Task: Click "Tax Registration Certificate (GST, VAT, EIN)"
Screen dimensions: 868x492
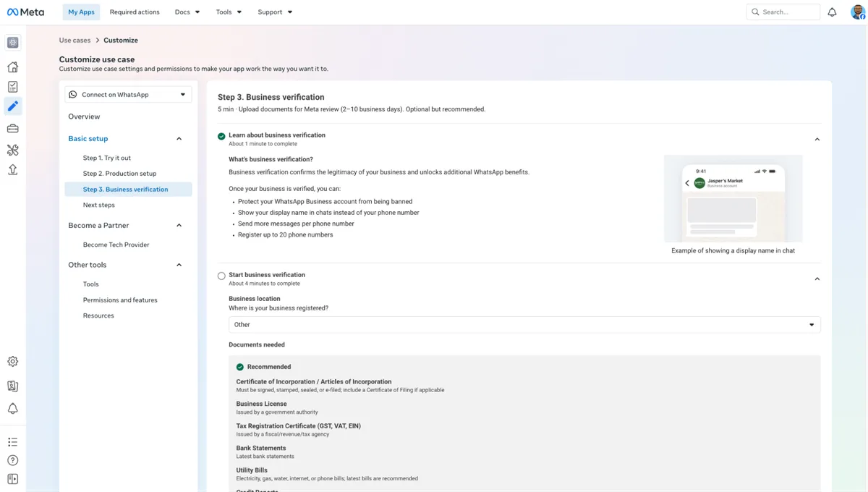Action: pyautogui.click(x=298, y=426)
